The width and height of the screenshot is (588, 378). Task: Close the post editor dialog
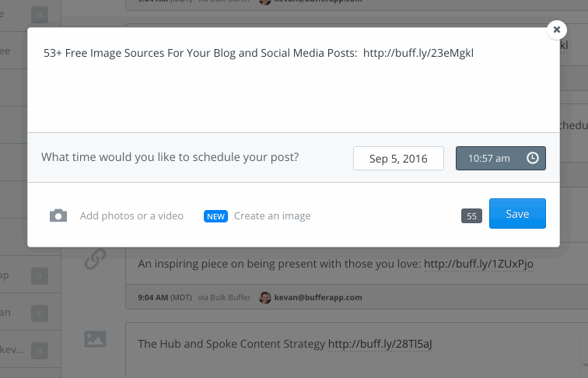click(557, 30)
